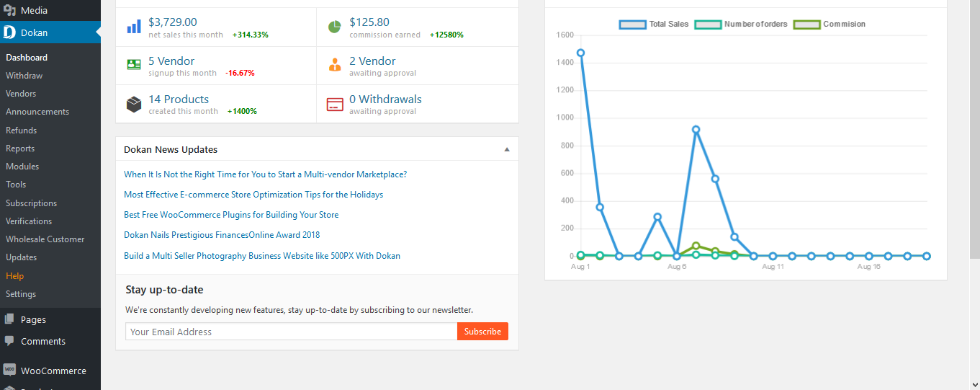Click the blue bar chart net sales icon

click(134, 27)
